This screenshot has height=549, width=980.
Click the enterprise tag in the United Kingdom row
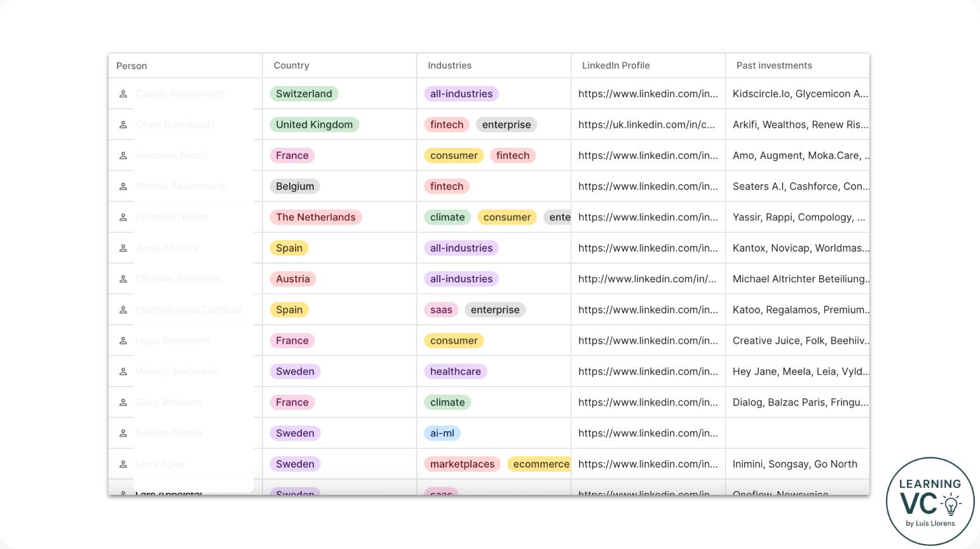pos(507,125)
